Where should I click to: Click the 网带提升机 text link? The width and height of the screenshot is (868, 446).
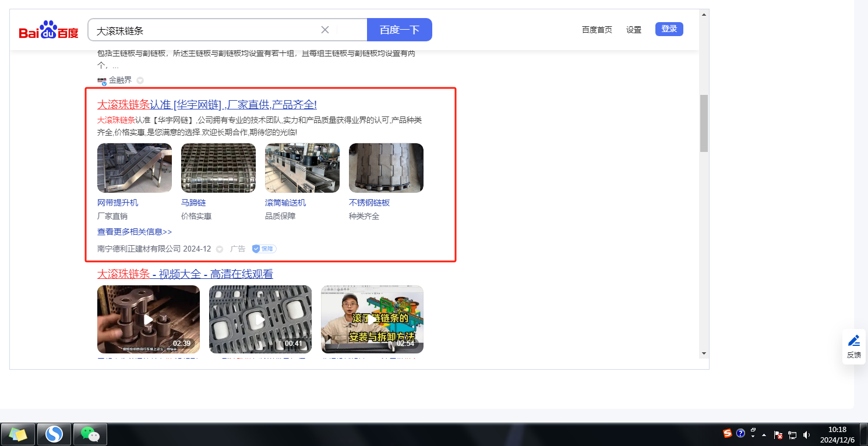(118, 203)
